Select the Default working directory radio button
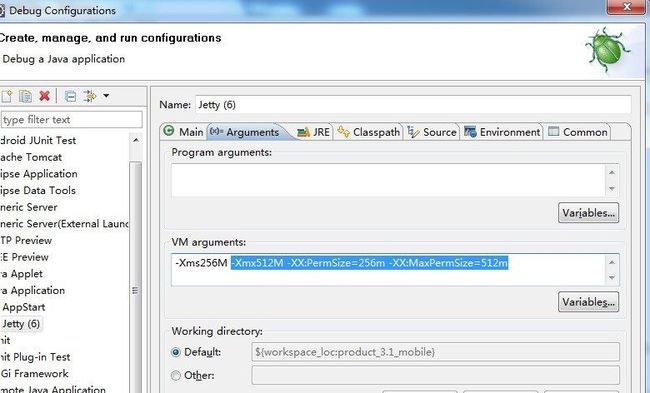The height and width of the screenshot is (393, 650). click(176, 352)
